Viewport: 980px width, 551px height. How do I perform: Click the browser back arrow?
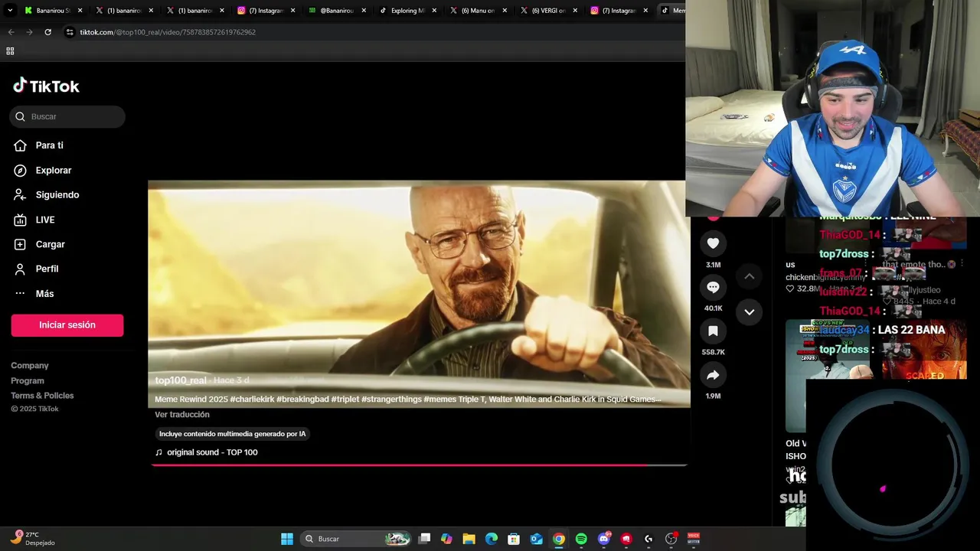coord(11,32)
